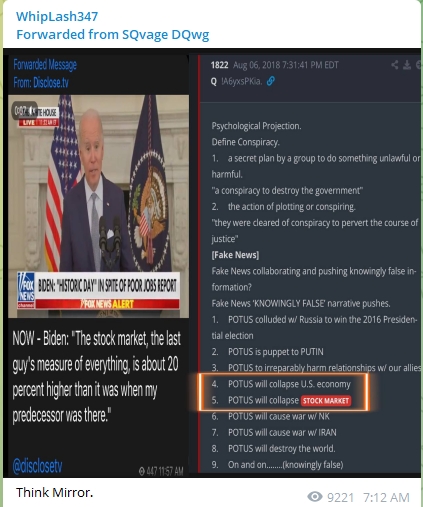
Task: Click the post number 1822
Action: (219, 65)
